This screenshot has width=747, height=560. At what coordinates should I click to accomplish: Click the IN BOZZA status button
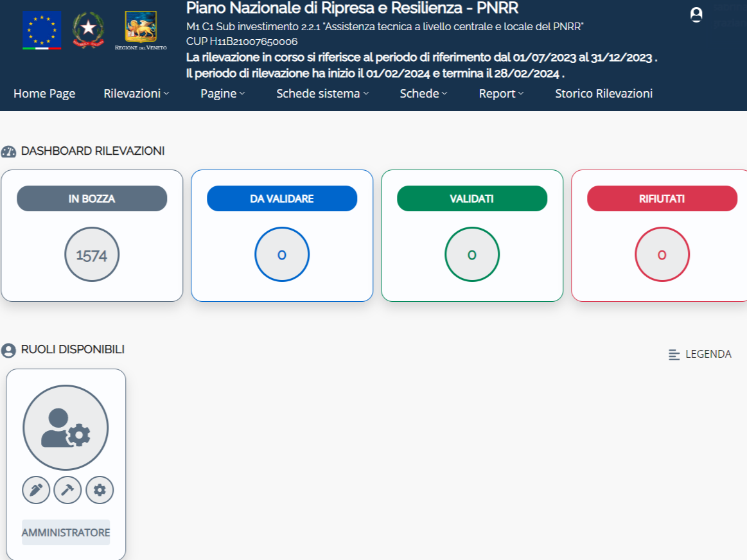(x=92, y=199)
